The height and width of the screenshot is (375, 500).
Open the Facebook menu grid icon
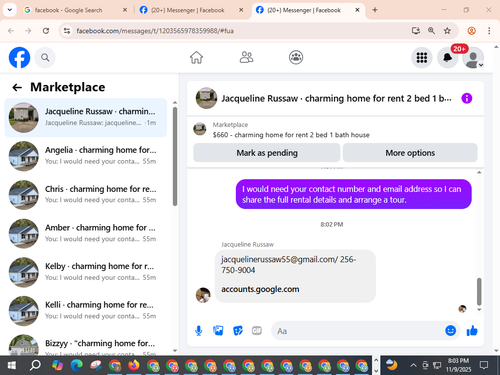point(422,58)
